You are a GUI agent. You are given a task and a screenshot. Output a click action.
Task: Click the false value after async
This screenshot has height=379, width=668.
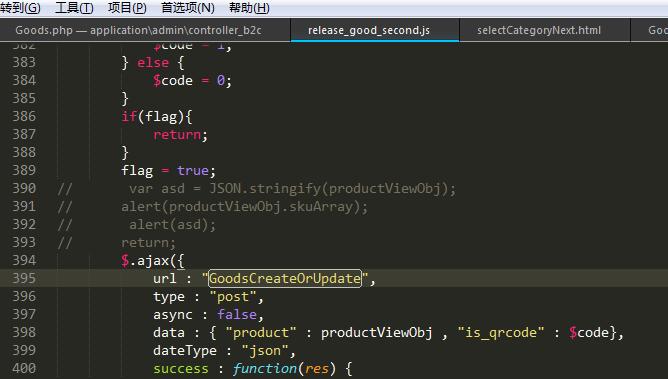237,314
